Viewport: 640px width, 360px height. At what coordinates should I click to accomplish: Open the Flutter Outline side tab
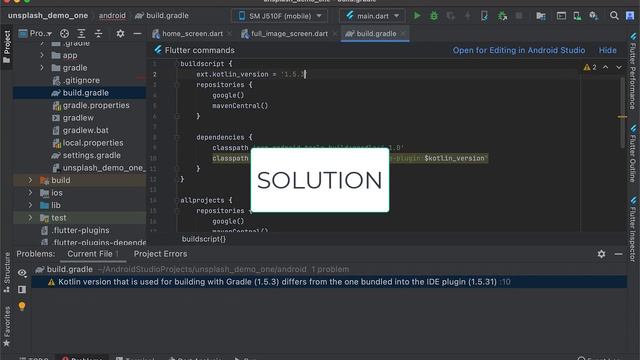pos(633,153)
